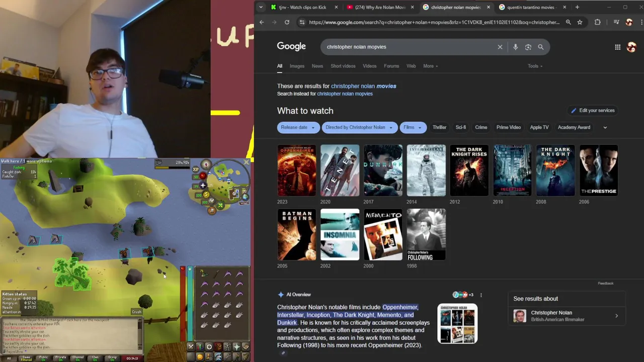644x362 pixels.
Task: Open the Memento movie poster
Action: coord(383,234)
